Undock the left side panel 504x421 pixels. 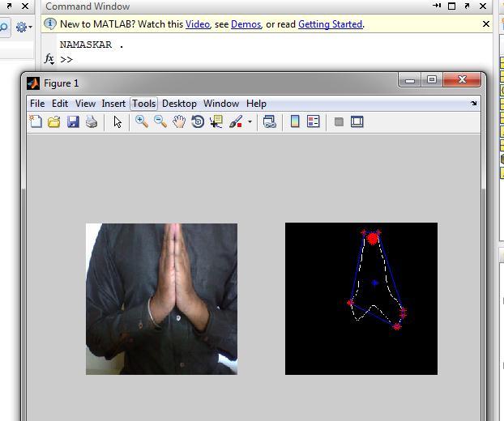[x=10, y=6]
